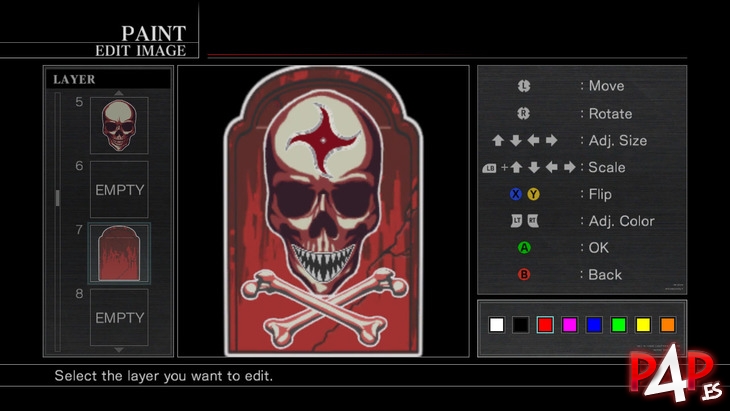Click the Rotate label
730x411 pixels.
click(610, 114)
